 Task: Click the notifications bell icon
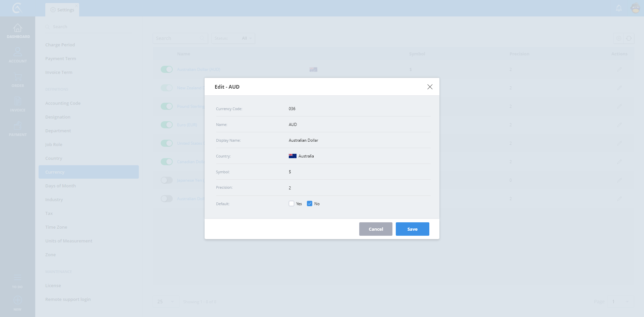(x=619, y=8)
